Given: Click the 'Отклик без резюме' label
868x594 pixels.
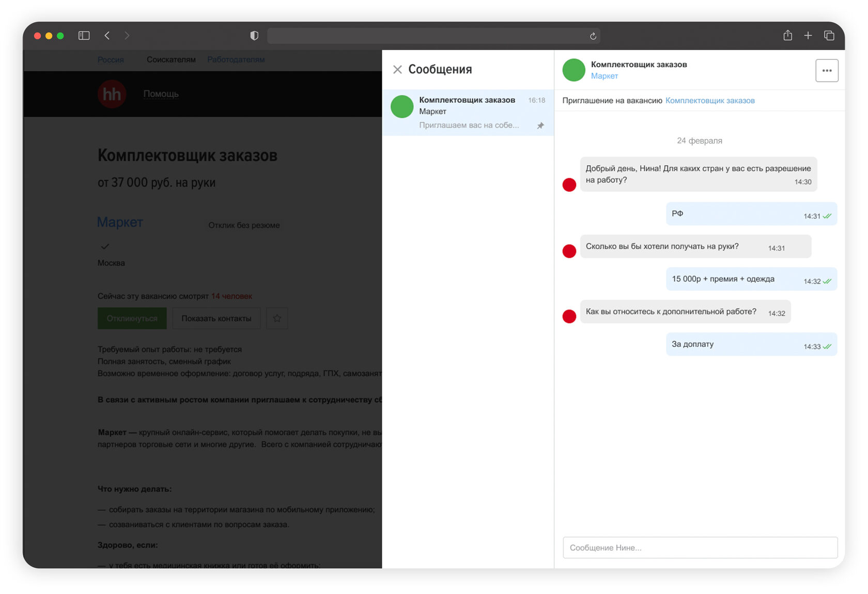Looking at the screenshot, I should click(x=244, y=225).
